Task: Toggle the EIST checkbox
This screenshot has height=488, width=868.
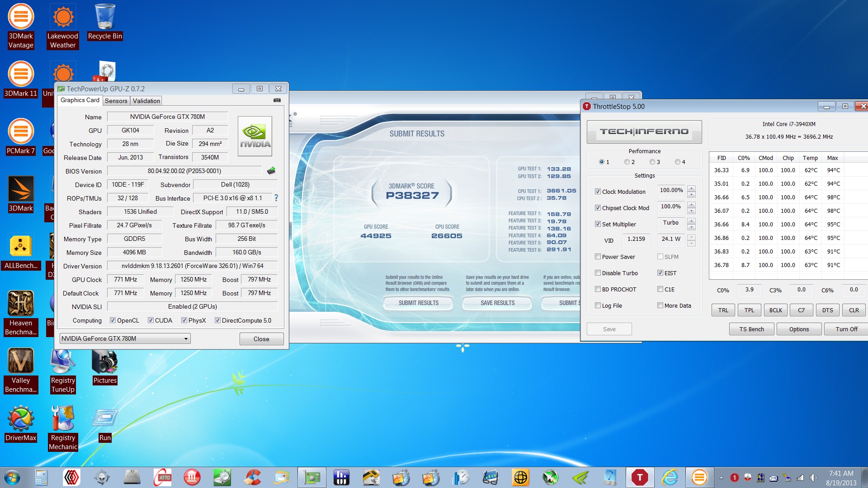Action: pyautogui.click(x=660, y=273)
